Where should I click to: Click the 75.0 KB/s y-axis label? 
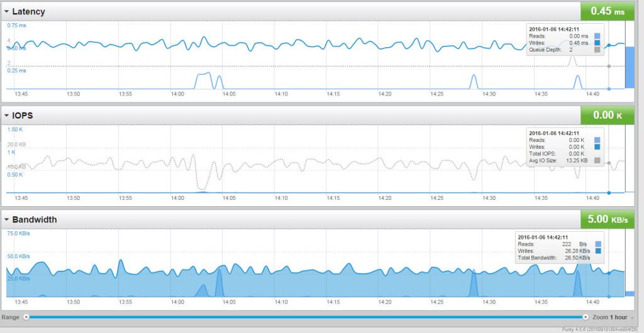click(x=18, y=233)
